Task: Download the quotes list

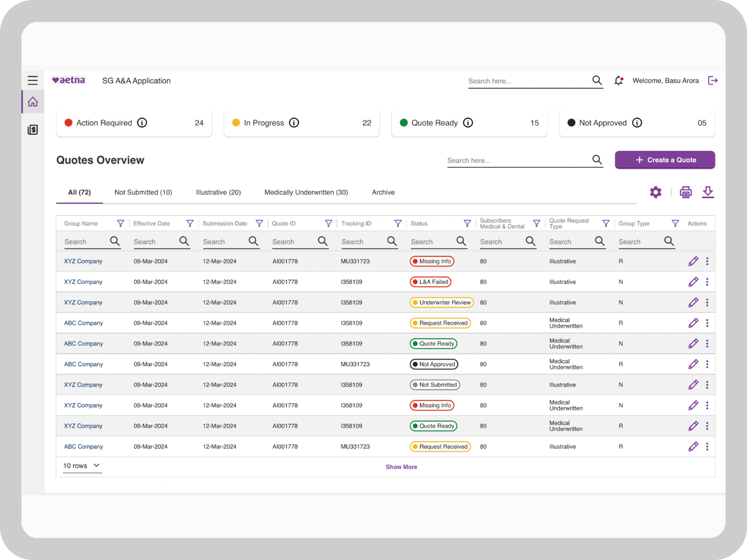Action: 708,192
